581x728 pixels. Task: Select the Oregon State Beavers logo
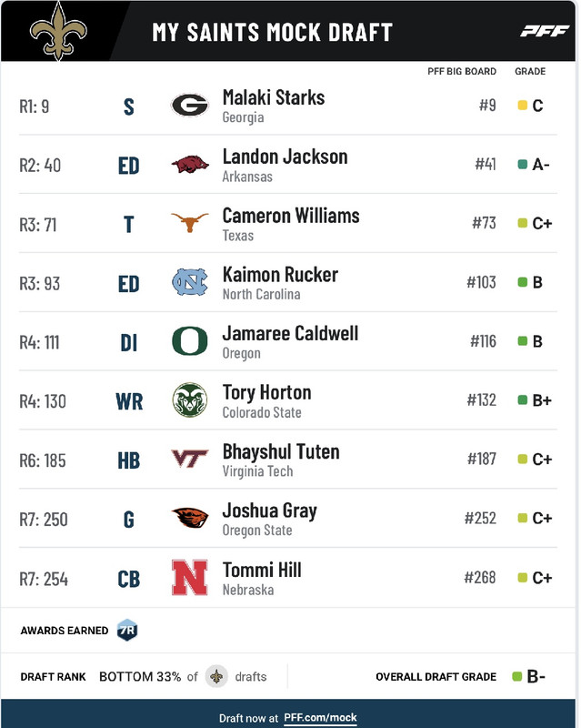click(190, 518)
